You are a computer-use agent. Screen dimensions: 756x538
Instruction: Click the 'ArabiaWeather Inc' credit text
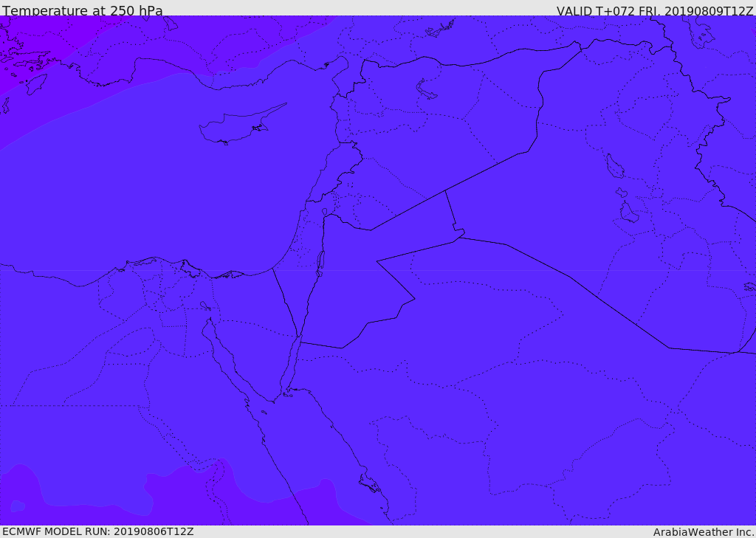tap(704, 532)
